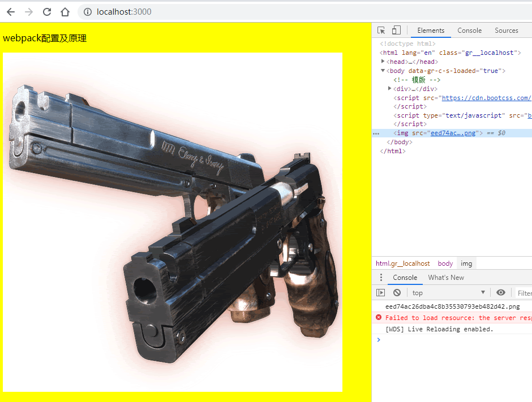
Task: Select the Failed to load resource message
Action: point(458,318)
